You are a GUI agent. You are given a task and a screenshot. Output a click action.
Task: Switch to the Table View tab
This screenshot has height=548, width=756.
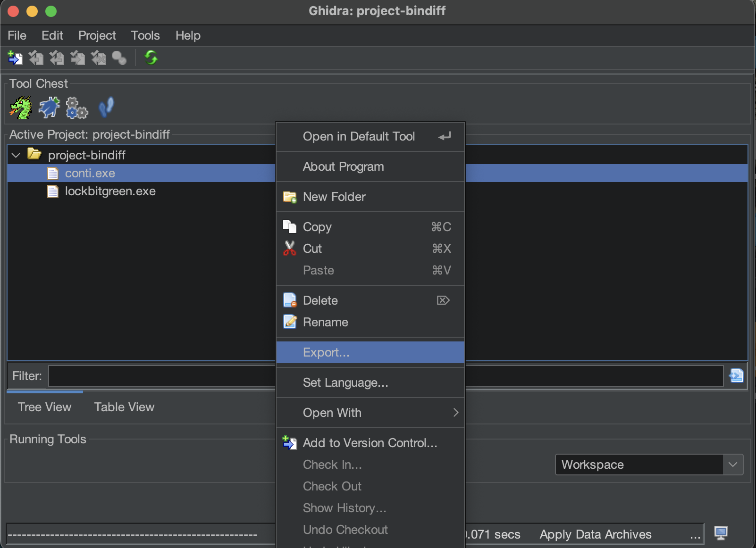pyautogui.click(x=124, y=407)
